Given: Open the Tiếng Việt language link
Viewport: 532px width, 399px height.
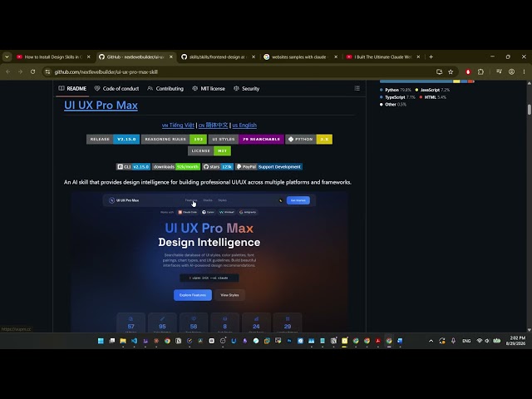Looking at the screenshot, I should [178, 126].
